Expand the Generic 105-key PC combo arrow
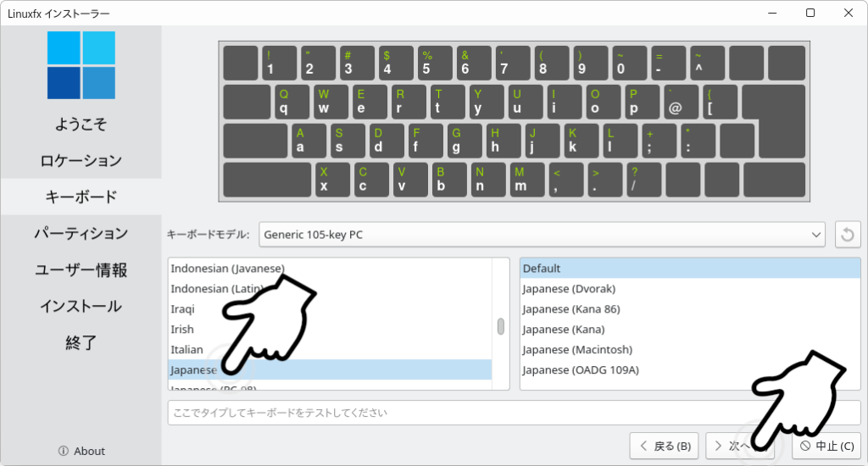Image resolution: width=868 pixels, height=466 pixels. 815,235
